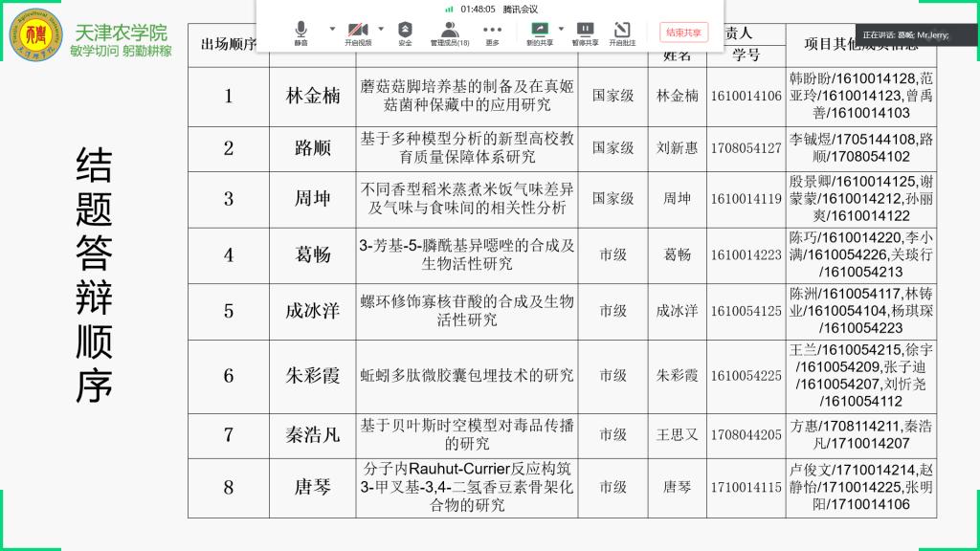Screen dimensions: 980x551
Task: Select presenter name "路顺" in row 2
Action: (313, 148)
